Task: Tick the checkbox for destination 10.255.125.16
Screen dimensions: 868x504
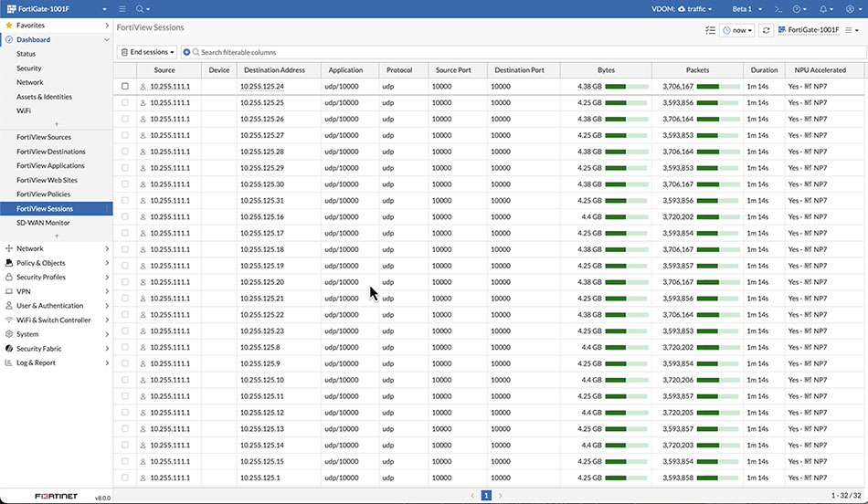Action: click(x=125, y=217)
